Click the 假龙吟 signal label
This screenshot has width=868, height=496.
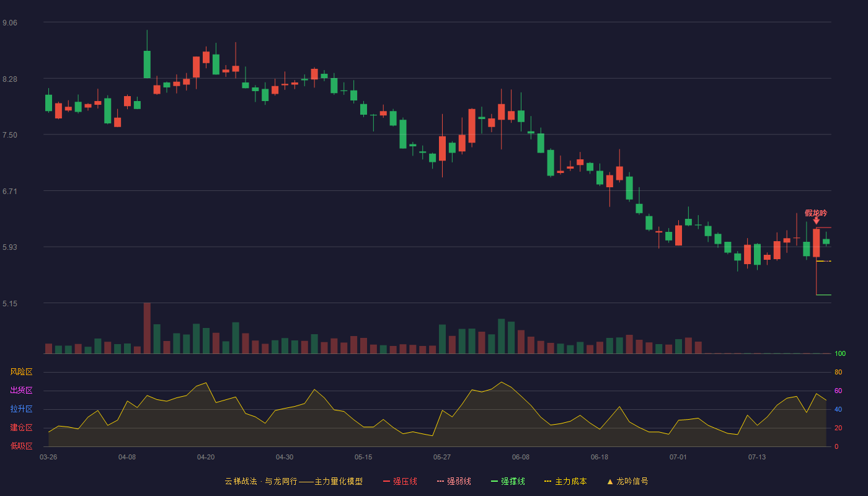tap(816, 213)
